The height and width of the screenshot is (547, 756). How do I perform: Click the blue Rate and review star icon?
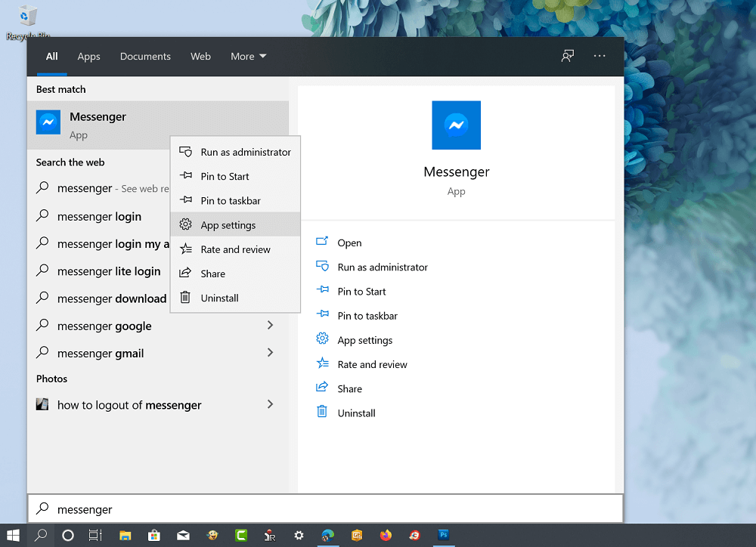tap(322, 364)
